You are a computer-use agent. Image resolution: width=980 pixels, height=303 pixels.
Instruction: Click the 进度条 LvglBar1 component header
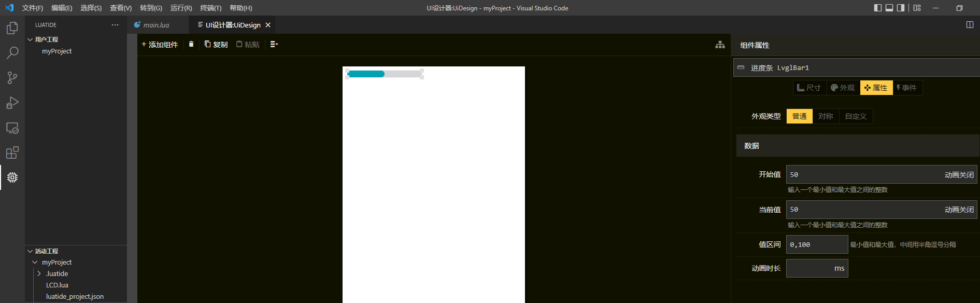pyautogui.click(x=856, y=67)
